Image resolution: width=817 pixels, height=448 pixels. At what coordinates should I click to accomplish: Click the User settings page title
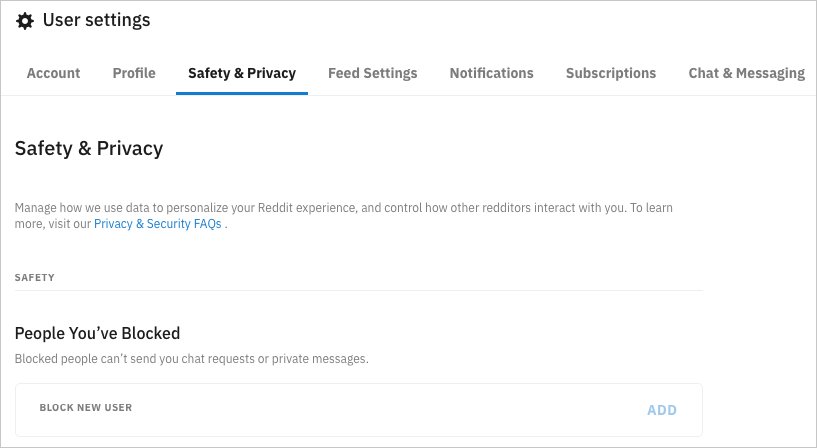(x=96, y=20)
